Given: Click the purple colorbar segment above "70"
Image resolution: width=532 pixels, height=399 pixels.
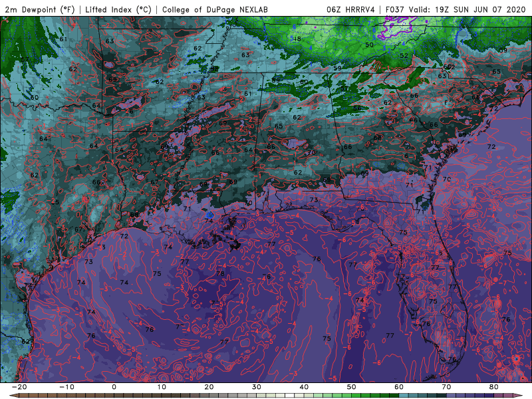Looking at the screenshot, I should click(452, 396).
